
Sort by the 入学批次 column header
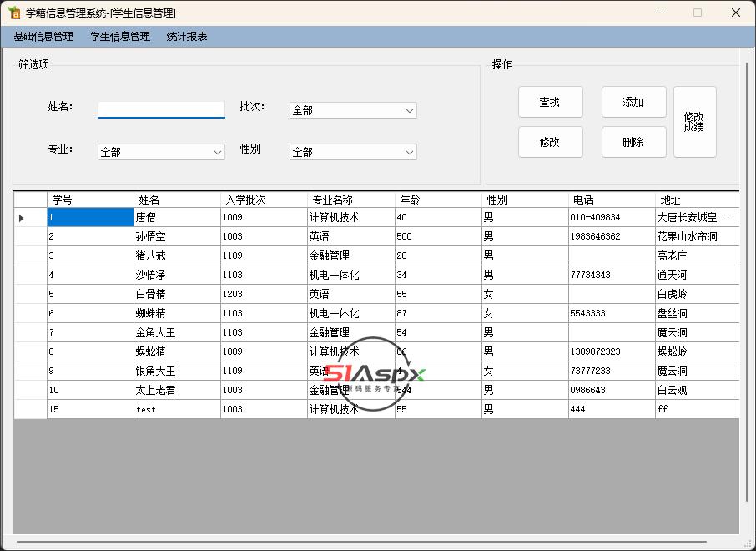click(x=264, y=200)
